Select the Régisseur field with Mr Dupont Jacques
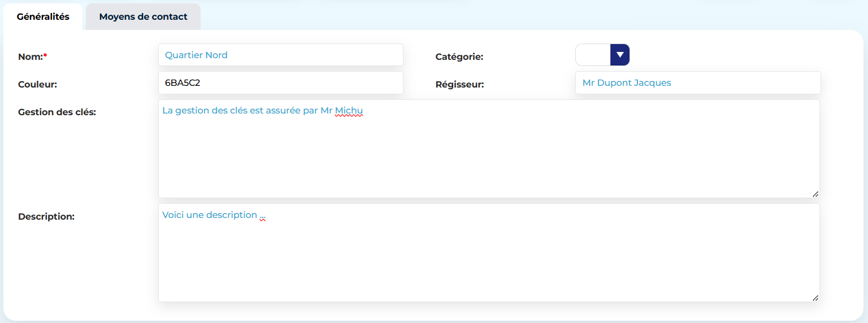The image size is (868, 323). pyautogui.click(x=697, y=83)
